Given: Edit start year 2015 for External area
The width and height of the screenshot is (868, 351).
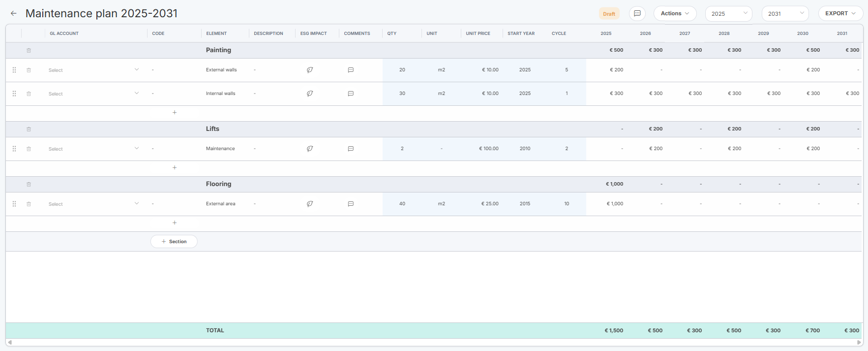Looking at the screenshot, I should pyautogui.click(x=525, y=204).
